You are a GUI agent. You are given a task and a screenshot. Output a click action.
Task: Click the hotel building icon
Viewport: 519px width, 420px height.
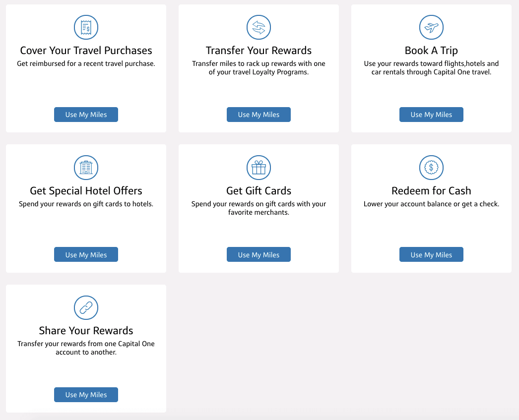86,167
